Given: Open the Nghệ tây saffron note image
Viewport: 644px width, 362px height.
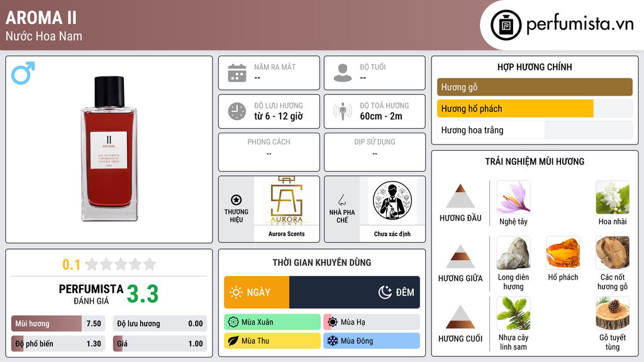Looking at the screenshot, I should (513, 197).
